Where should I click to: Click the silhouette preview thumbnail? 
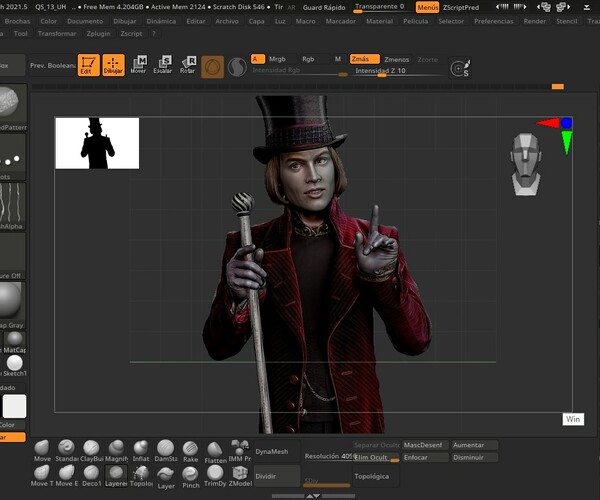[97, 143]
